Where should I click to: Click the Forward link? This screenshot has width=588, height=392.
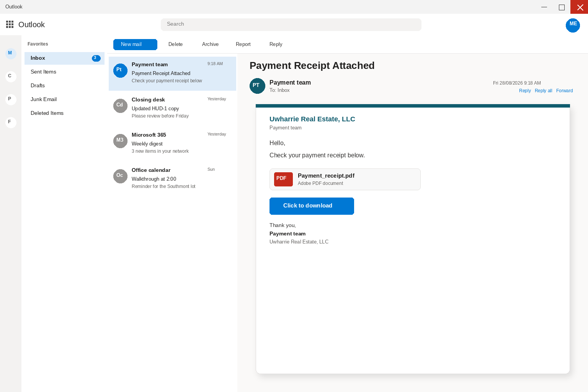[x=564, y=91]
